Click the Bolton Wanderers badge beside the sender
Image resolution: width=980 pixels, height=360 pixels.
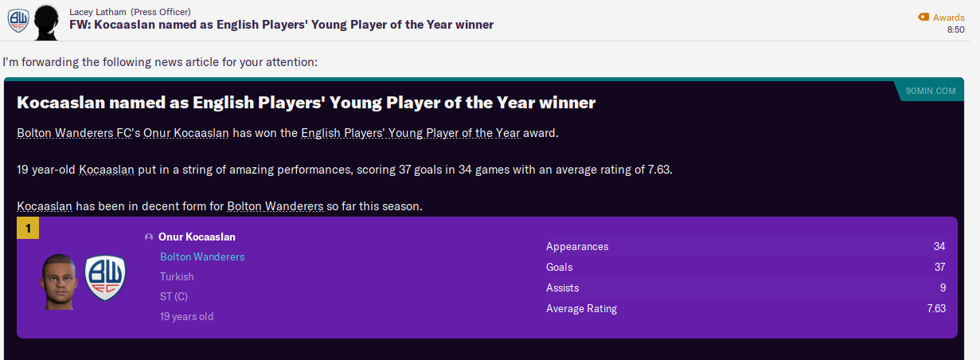pos(18,19)
